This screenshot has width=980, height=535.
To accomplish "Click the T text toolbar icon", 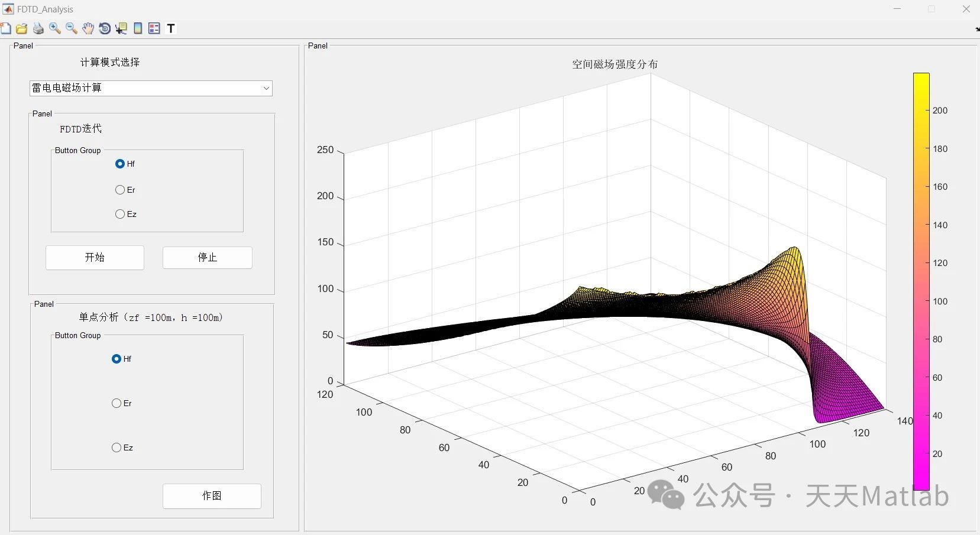I will click(x=171, y=28).
